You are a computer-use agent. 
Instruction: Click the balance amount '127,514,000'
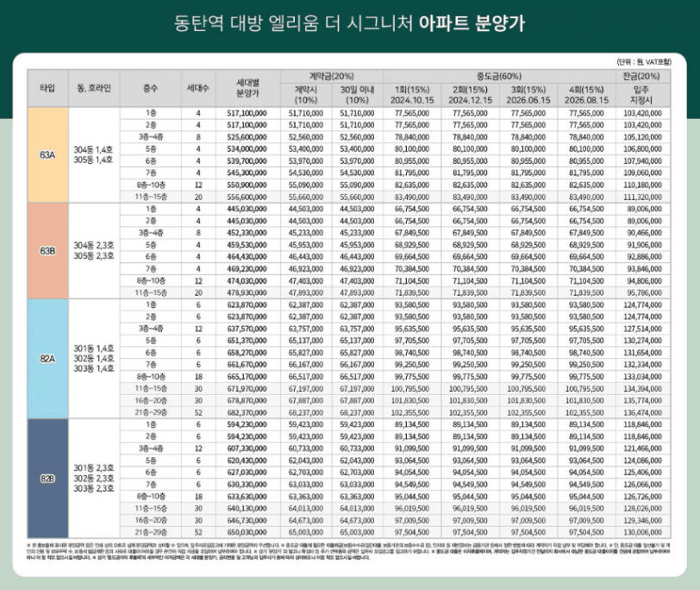click(x=642, y=329)
